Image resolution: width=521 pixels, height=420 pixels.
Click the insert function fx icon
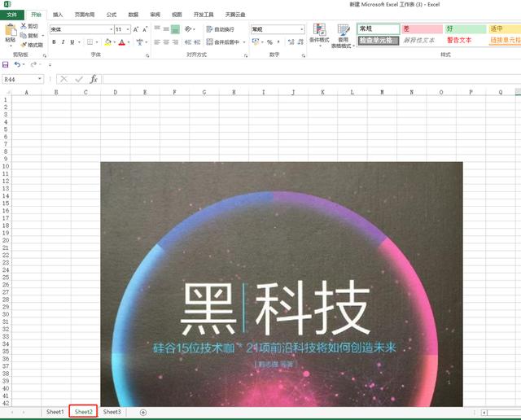point(94,79)
